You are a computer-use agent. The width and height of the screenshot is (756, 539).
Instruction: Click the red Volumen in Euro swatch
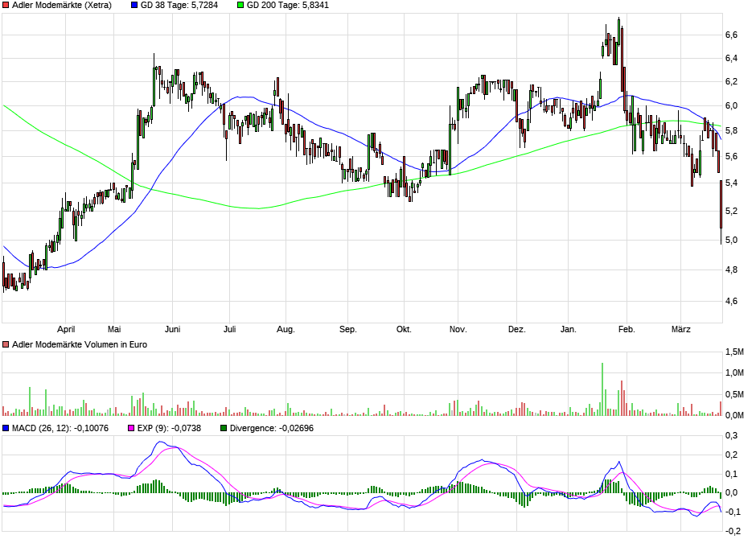click(x=6, y=344)
